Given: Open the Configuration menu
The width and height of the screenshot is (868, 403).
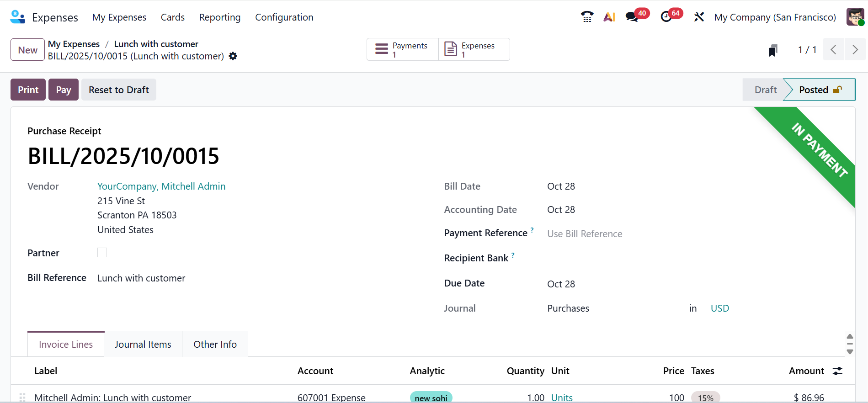Looking at the screenshot, I should [284, 17].
